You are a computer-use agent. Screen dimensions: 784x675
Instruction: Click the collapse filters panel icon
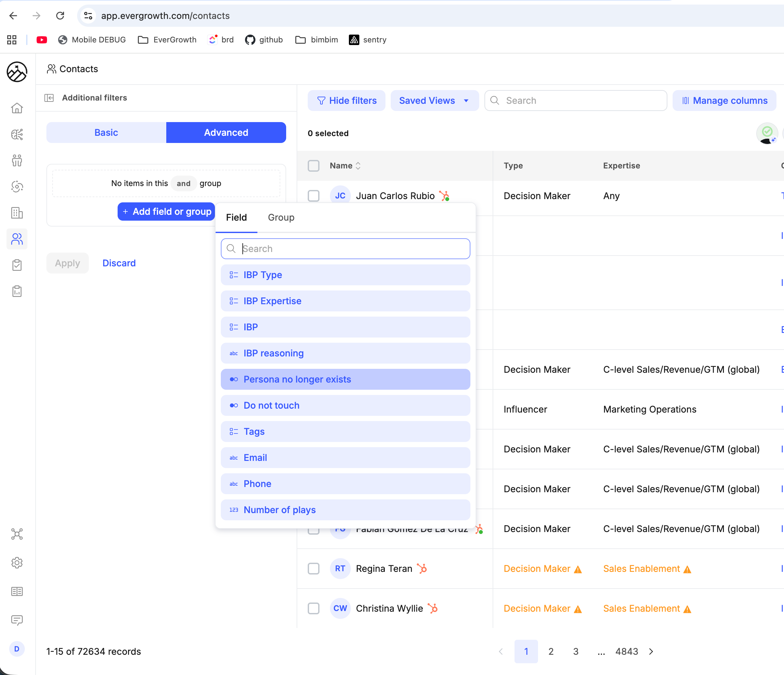pos(49,98)
